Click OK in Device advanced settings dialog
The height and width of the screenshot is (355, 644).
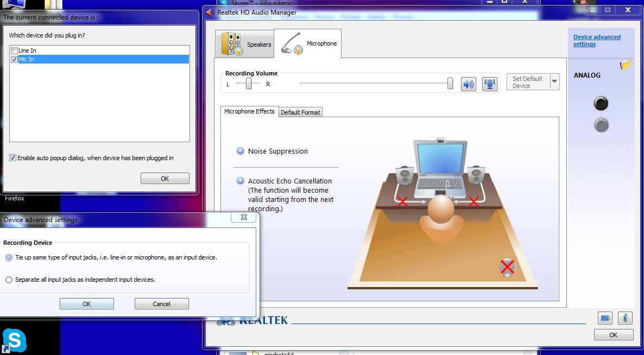tap(87, 303)
